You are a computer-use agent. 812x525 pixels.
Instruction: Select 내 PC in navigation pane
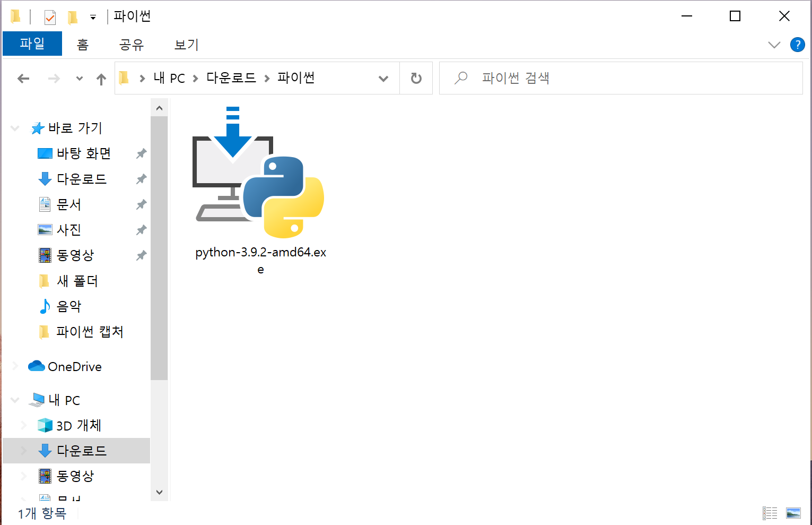64,400
